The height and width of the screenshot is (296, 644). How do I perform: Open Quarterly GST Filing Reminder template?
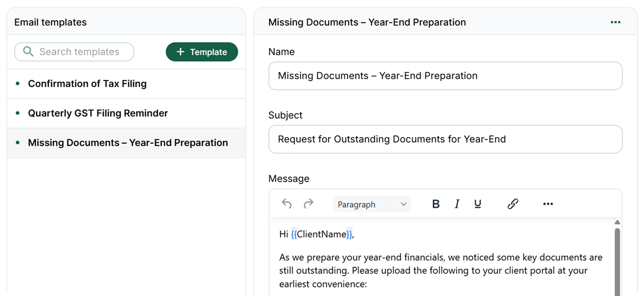[x=98, y=113]
